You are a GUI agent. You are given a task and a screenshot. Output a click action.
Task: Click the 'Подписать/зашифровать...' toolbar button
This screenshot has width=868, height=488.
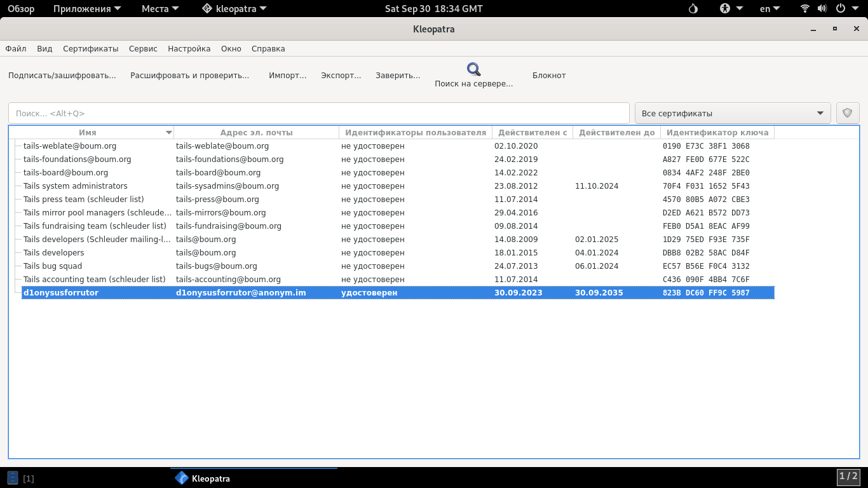[x=62, y=75]
